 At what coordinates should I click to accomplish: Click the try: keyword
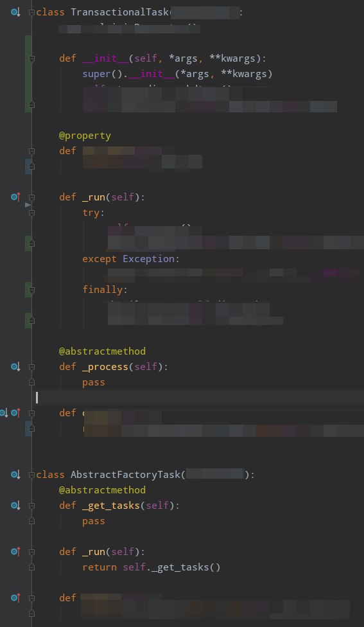[x=94, y=213]
